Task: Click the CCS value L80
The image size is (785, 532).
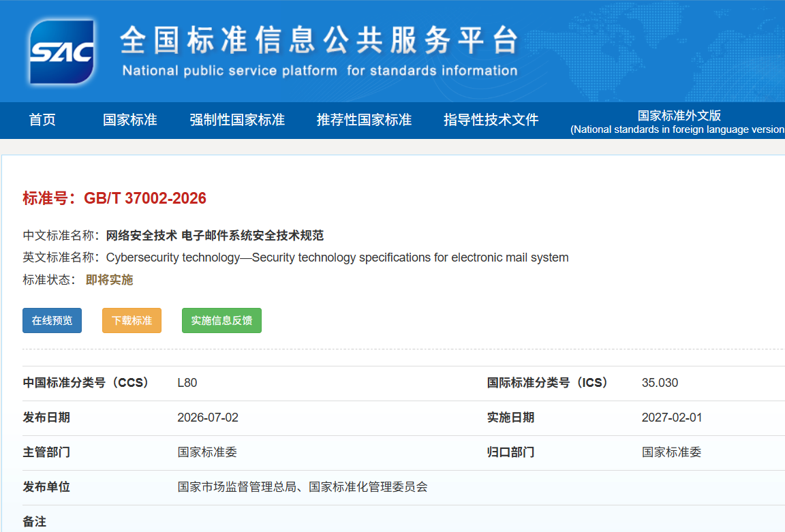Action: point(187,383)
